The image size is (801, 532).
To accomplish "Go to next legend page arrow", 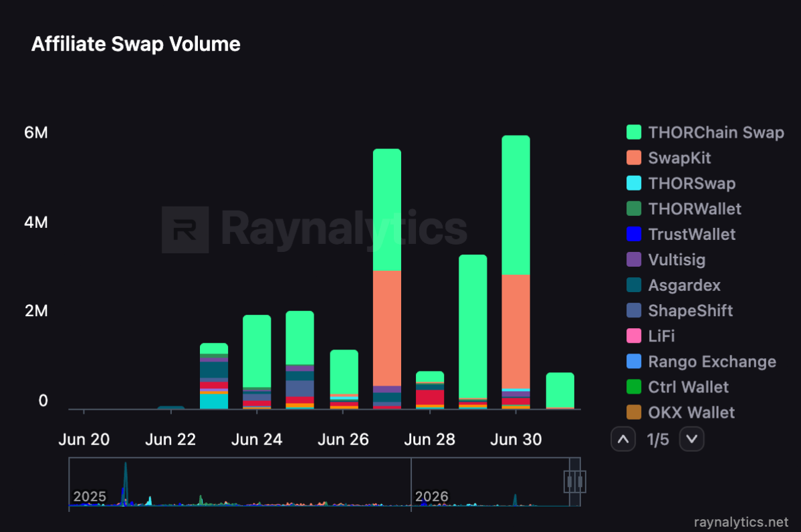I will 691,439.
